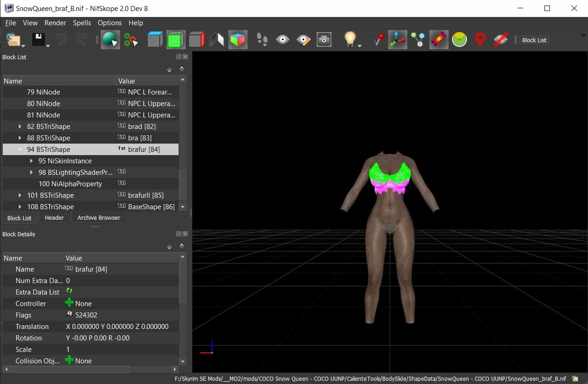Expand the 82 BSTriShape node
The image size is (588, 384).
20,126
